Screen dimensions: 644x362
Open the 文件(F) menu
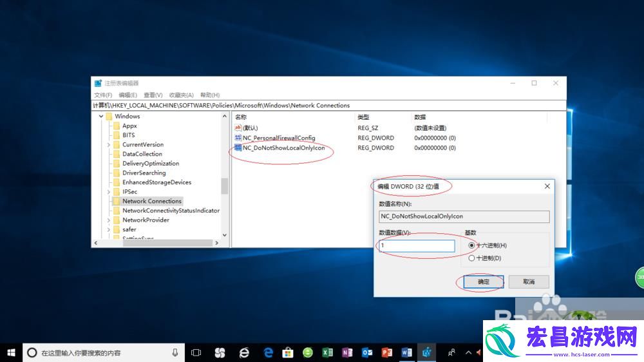click(x=103, y=95)
